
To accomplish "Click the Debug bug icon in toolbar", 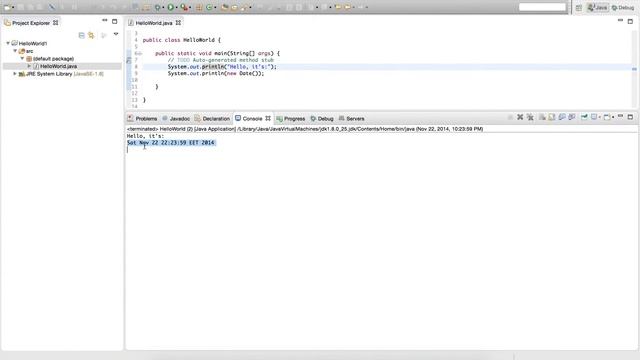I will click(x=157, y=7).
